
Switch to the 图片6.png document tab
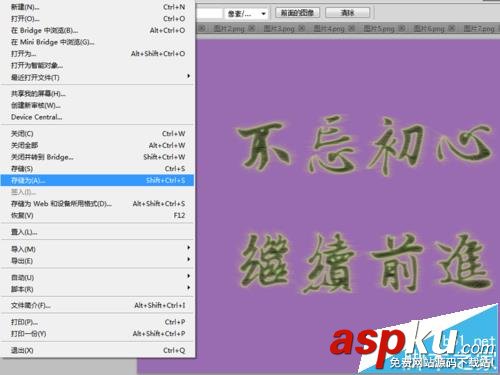(429, 29)
